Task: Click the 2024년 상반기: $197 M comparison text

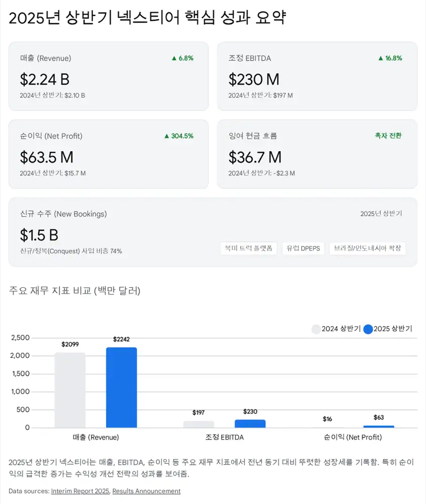Action: point(260,95)
